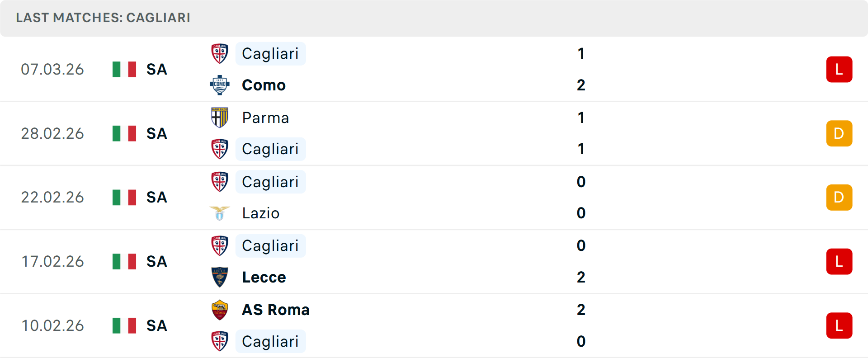This screenshot has width=868, height=358.
Task: Click the L badge for AS Roma match
Action: coord(839,325)
